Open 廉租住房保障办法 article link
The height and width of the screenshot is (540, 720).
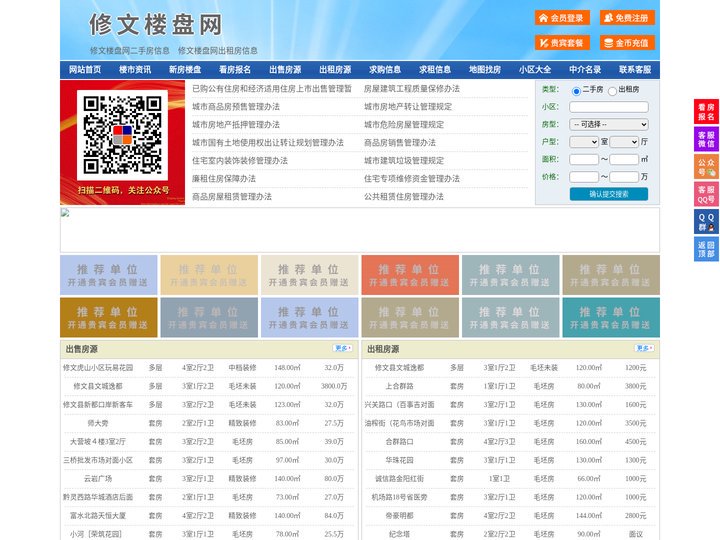coord(224,179)
